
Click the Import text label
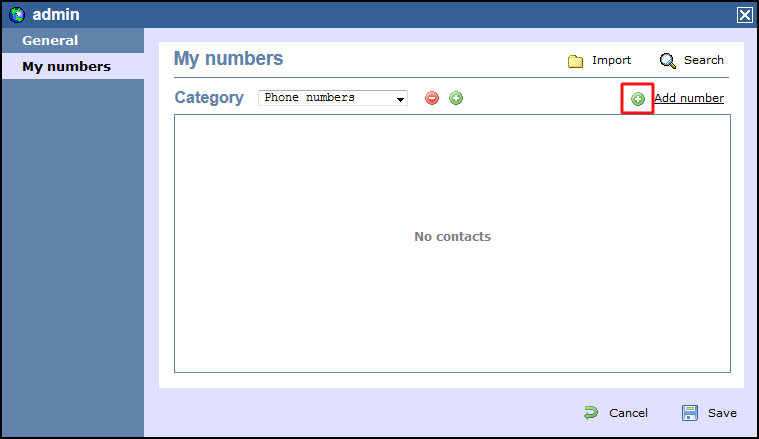pyautogui.click(x=611, y=60)
